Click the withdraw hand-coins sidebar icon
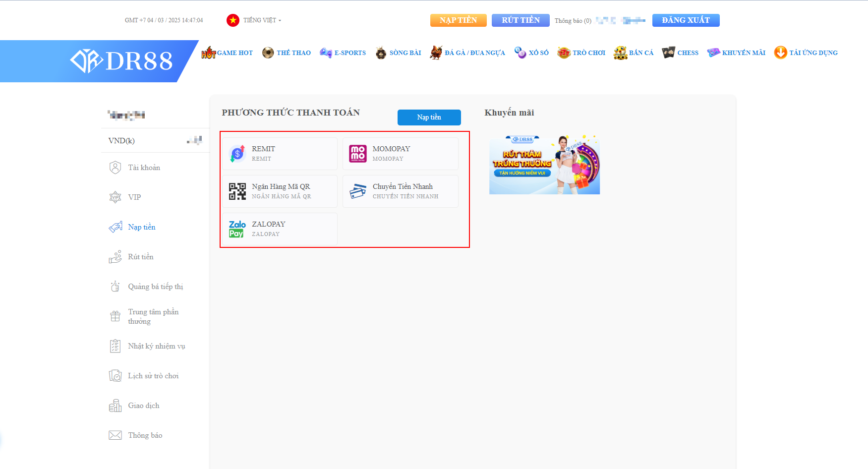 (116, 257)
